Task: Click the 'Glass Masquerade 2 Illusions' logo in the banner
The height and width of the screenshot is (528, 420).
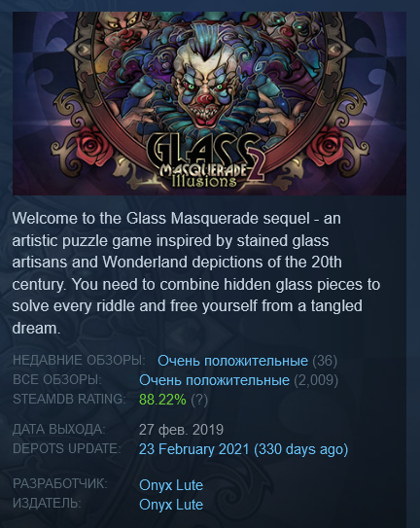Action: point(205,161)
